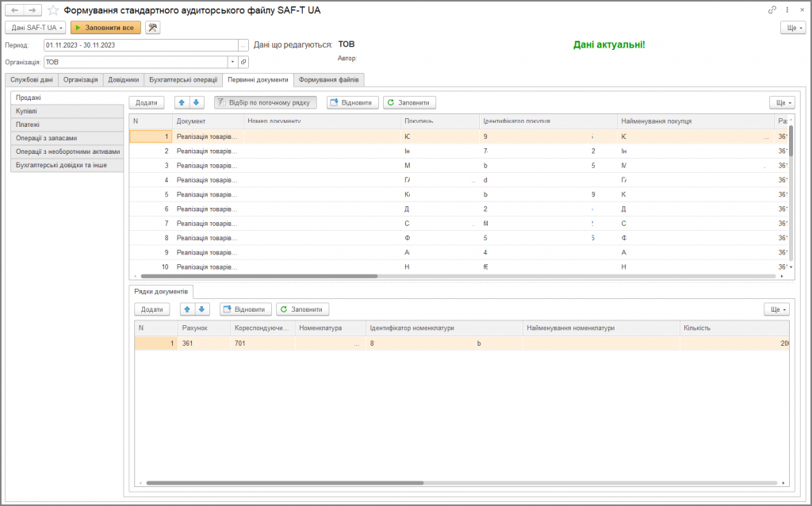This screenshot has width=812, height=506.
Task: Click Додати above the documents table
Action: 147,102
